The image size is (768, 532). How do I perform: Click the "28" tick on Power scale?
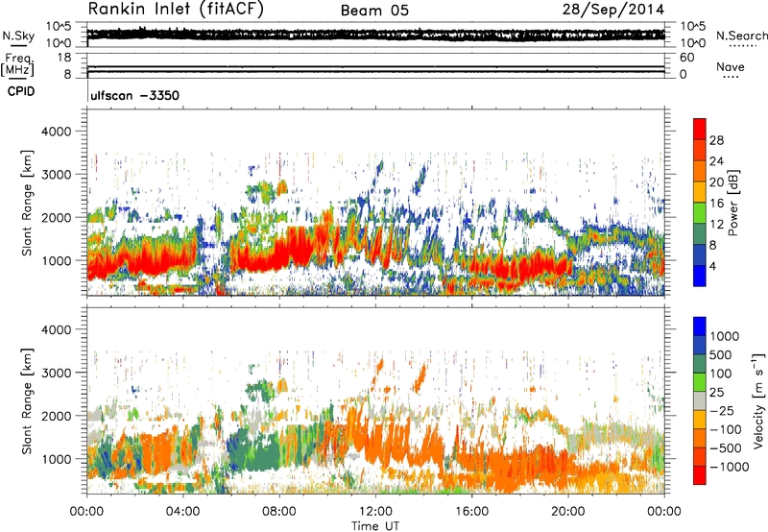pyautogui.click(x=716, y=140)
